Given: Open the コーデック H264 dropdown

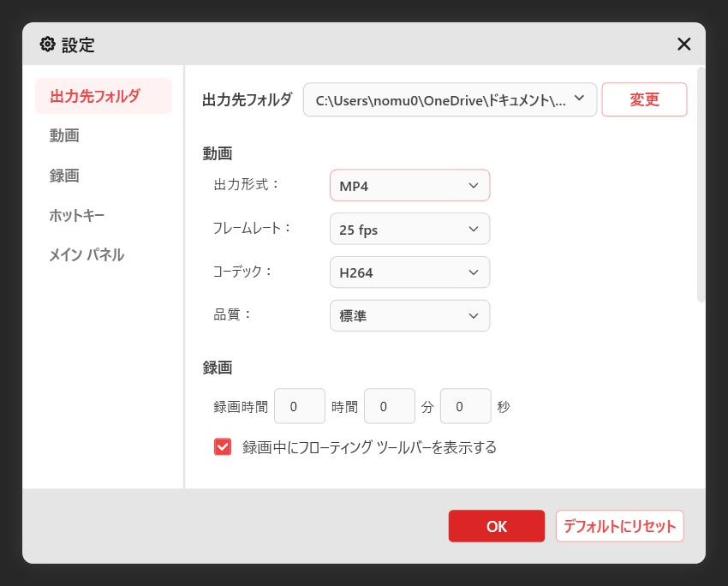Looking at the screenshot, I should point(409,272).
